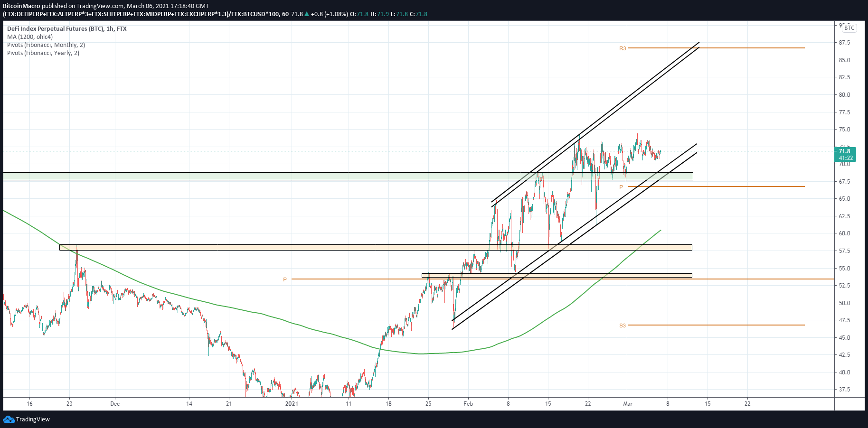Select Pivots (Fibonacci, Yearly, 2) legend entry
This screenshot has width=868, height=428.
(43, 53)
